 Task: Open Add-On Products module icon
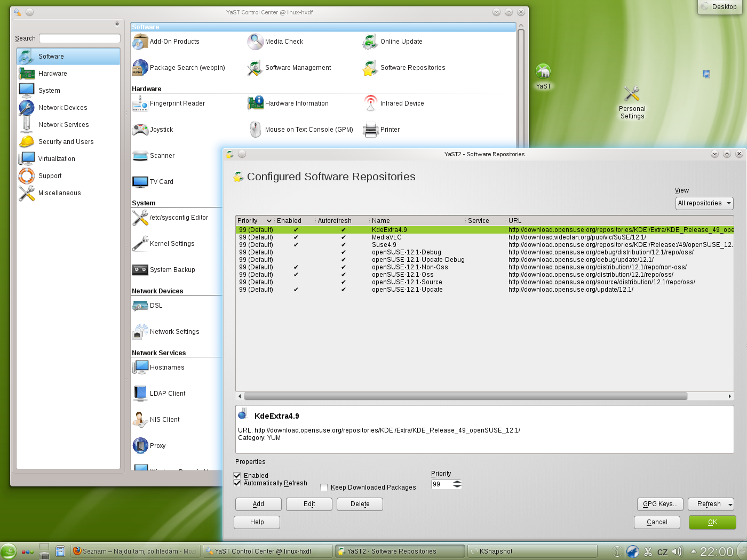click(x=140, y=42)
